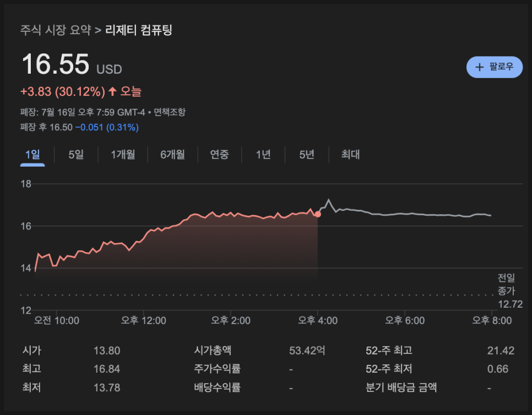
Task: Click the 14 price axis label
Action: pos(26,268)
